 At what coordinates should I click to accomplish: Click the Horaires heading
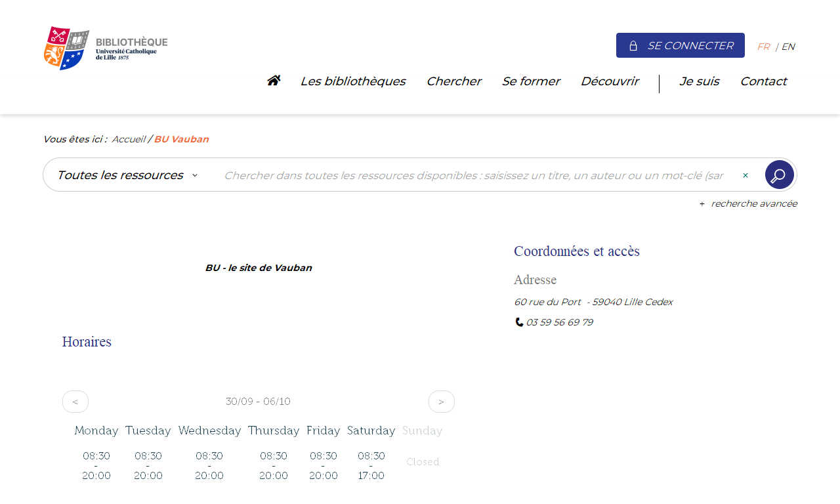click(x=87, y=341)
